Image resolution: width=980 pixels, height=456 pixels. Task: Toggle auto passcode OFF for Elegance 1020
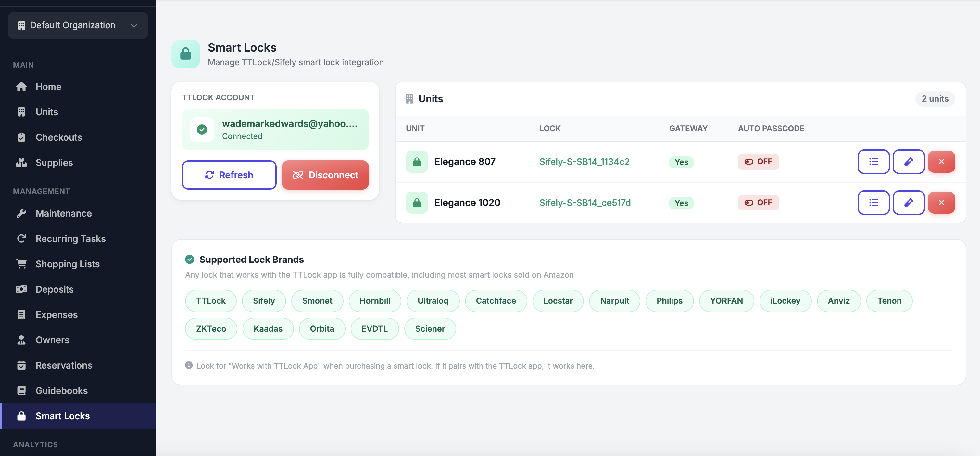(758, 202)
